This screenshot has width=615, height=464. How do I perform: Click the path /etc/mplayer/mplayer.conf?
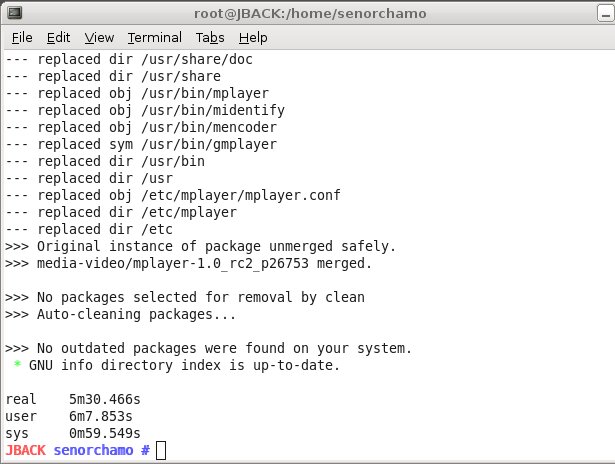pyautogui.click(x=241, y=195)
